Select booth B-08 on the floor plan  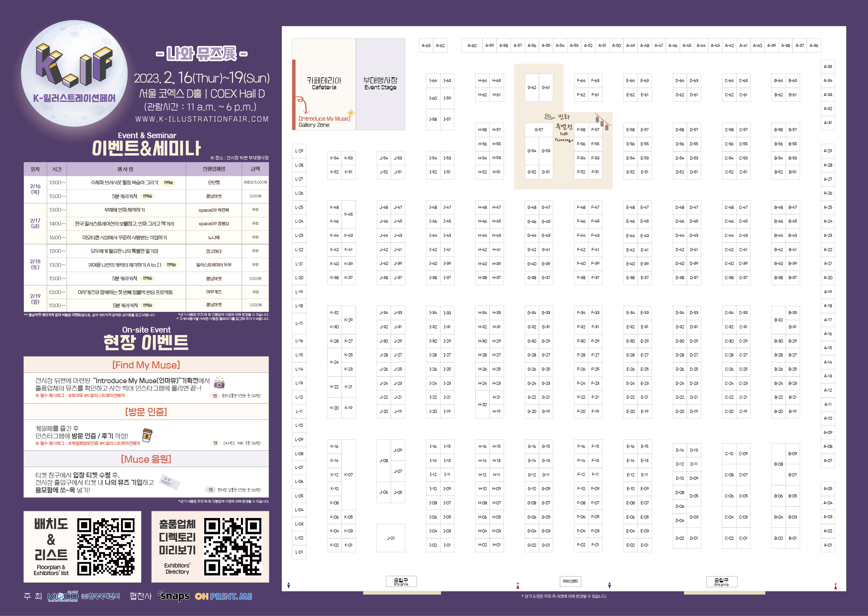(x=779, y=464)
